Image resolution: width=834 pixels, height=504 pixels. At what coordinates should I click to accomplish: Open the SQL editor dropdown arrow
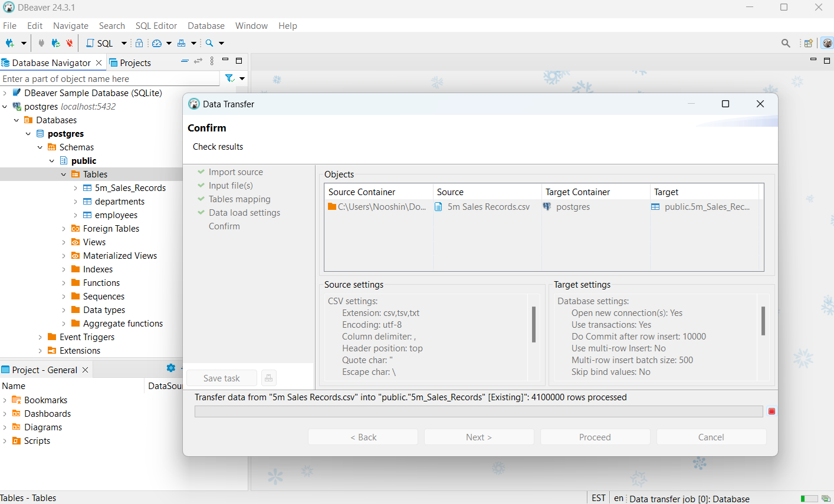pyautogui.click(x=123, y=43)
